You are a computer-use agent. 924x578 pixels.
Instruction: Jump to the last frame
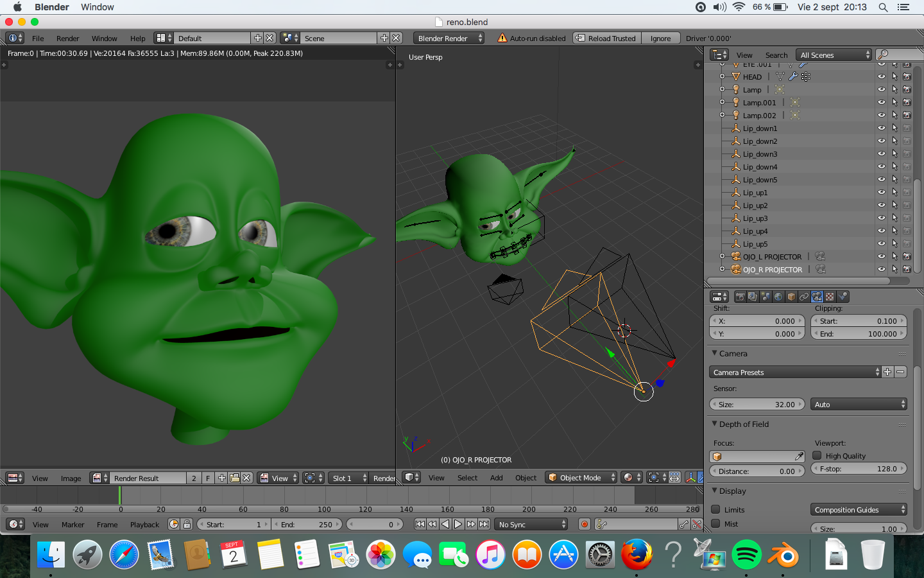pos(484,524)
